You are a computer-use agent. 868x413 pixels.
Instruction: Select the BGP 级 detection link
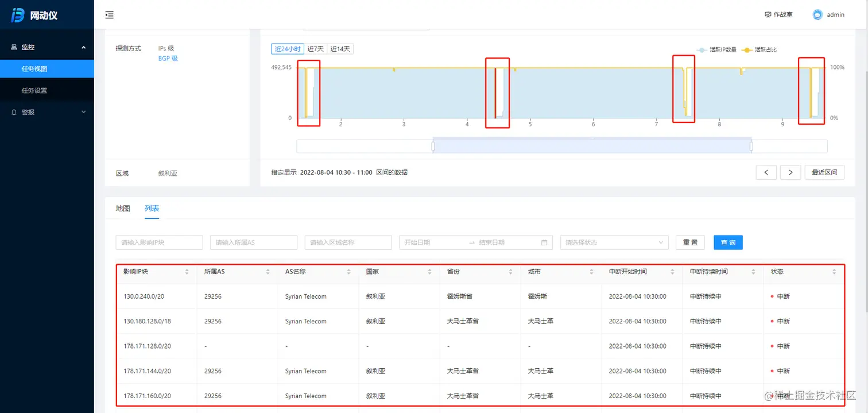168,59
